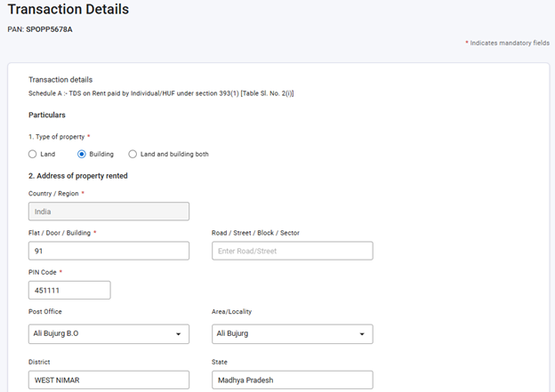Click the PAN number text SPOPP5678A

coord(50,29)
